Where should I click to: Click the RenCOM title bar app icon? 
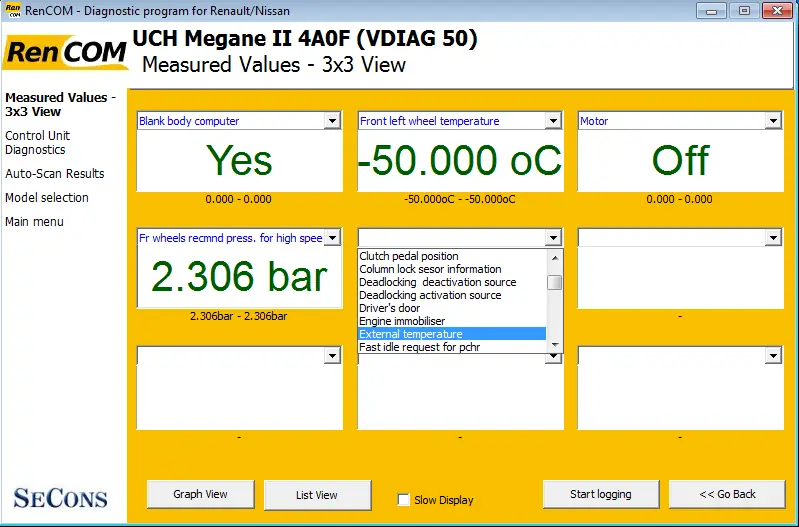(13, 10)
